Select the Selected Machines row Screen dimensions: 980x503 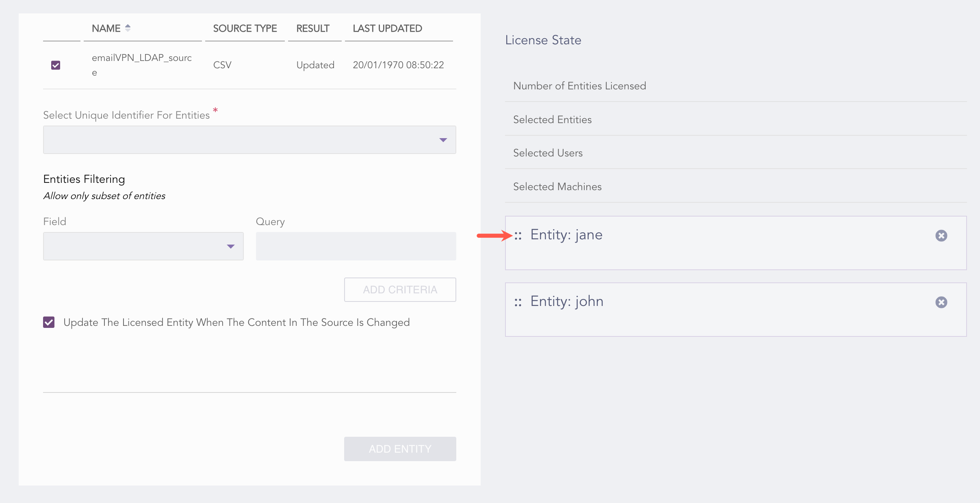click(557, 186)
